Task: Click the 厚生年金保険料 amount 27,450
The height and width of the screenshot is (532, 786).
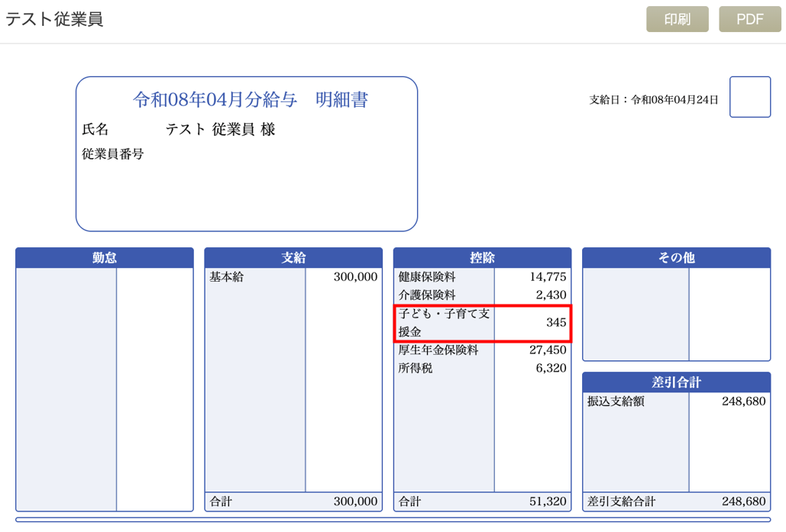Action: (548, 350)
